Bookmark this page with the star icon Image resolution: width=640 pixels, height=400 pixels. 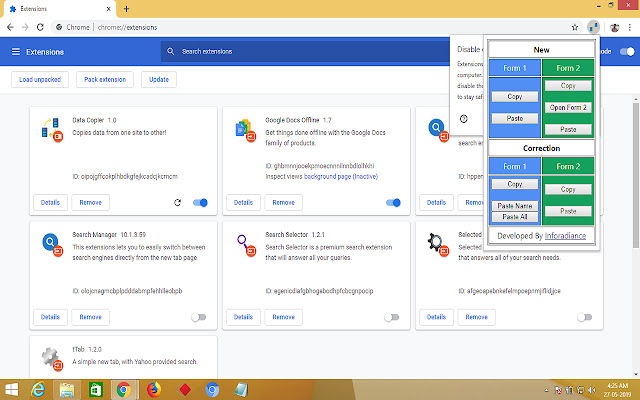575,27
